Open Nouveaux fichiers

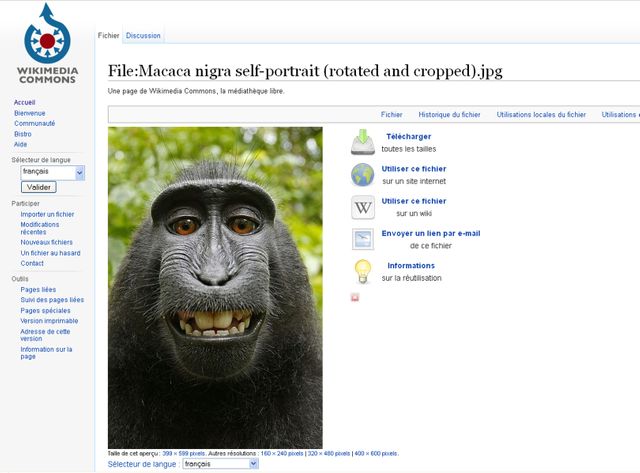(x=47, y=242)
